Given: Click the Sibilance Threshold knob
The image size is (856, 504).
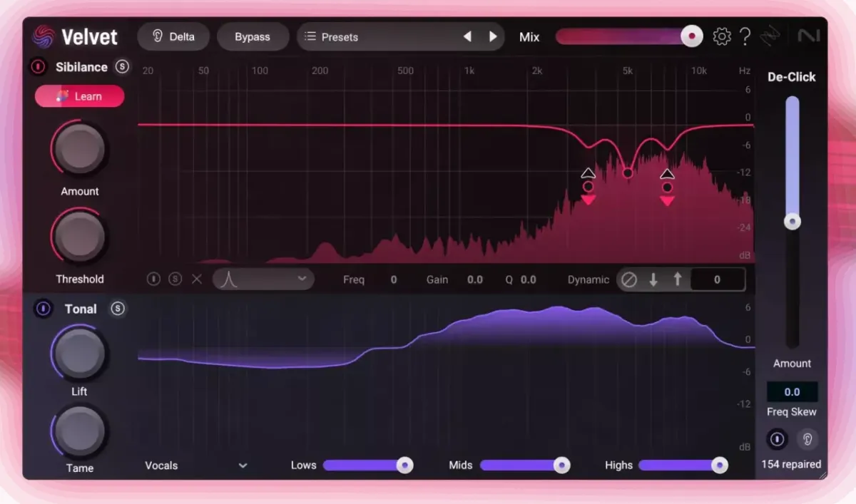Looking at the screenshot, I should tap(80, 237).
